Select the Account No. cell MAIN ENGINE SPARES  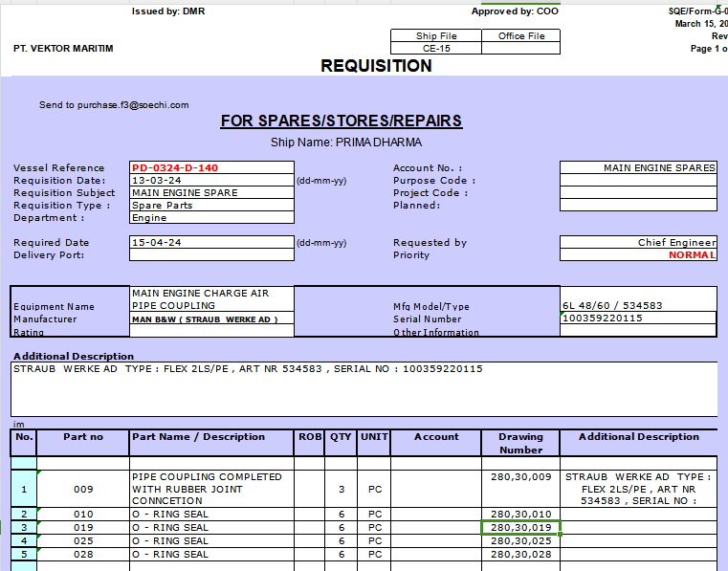pos(638,167)
